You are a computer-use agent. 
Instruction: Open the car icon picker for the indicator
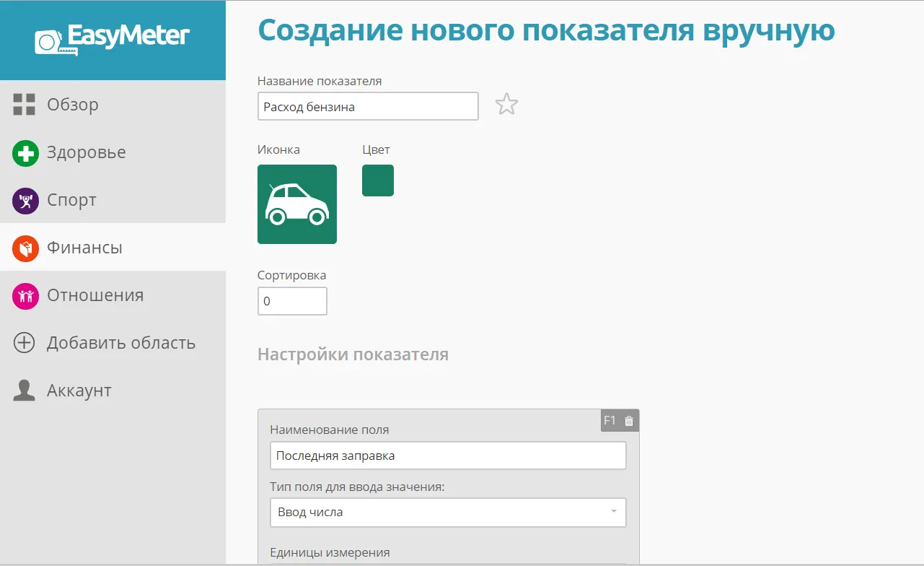296,204
